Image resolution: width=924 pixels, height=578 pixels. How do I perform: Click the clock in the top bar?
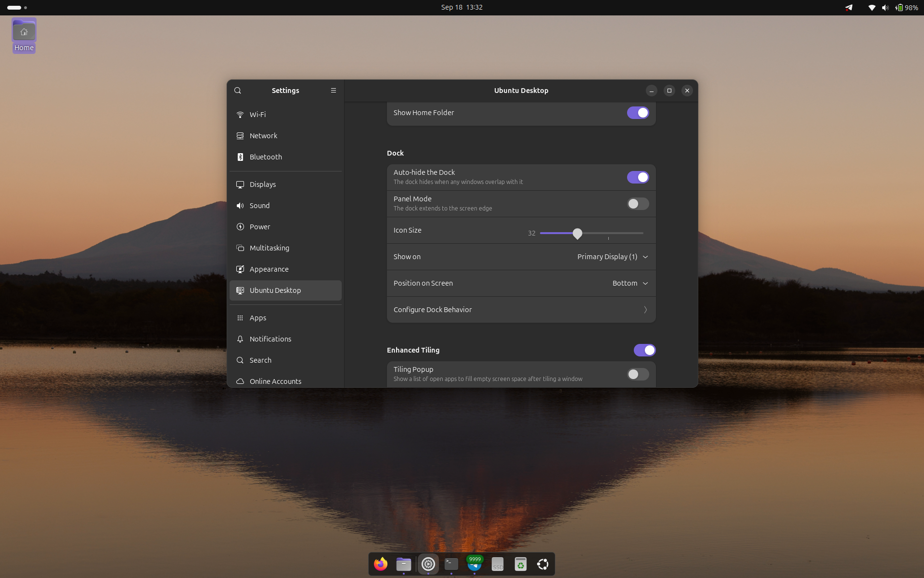coord(462,7)
